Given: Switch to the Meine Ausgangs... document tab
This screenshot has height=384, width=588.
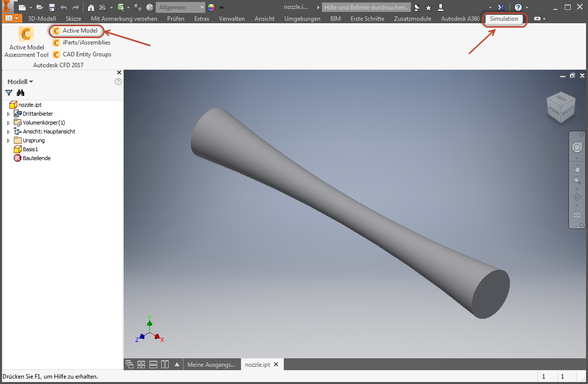Looking at the screenshot, I should point(212,365).
